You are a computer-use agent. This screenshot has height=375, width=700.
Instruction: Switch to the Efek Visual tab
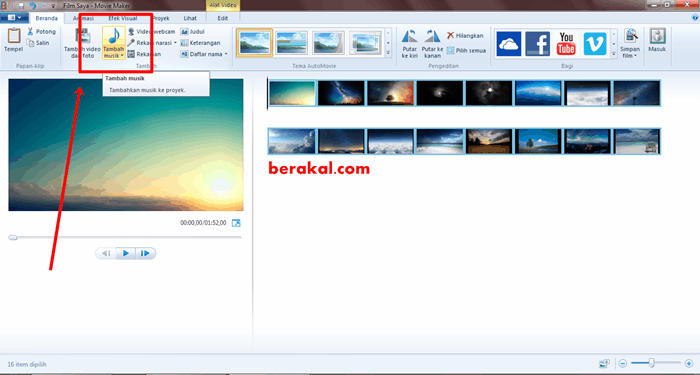(x=123, y=18)
